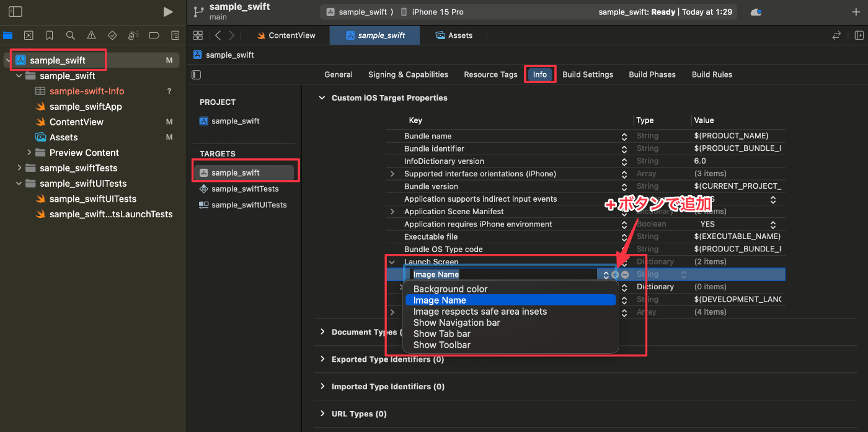Expand the URL Types section
The height and width of the screenshot is (432, 868).
(x=322, y=414)
